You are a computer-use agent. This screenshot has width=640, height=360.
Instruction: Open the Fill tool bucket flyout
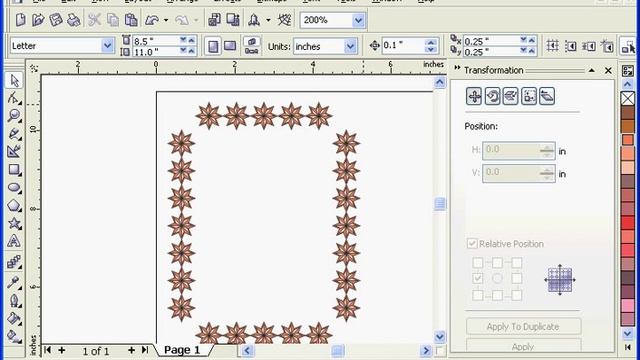[x=14, y=318]
